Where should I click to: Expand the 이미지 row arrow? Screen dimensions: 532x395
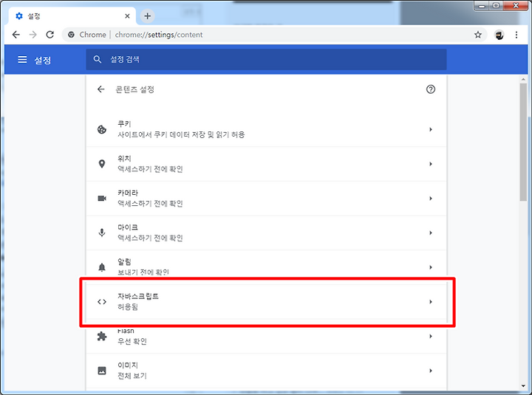(431, 371)
